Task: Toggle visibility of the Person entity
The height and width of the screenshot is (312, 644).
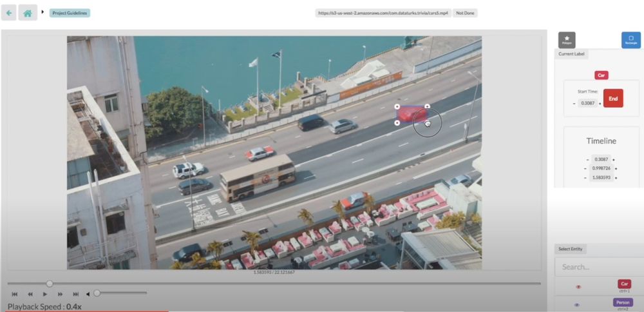Action: point(577,304)
